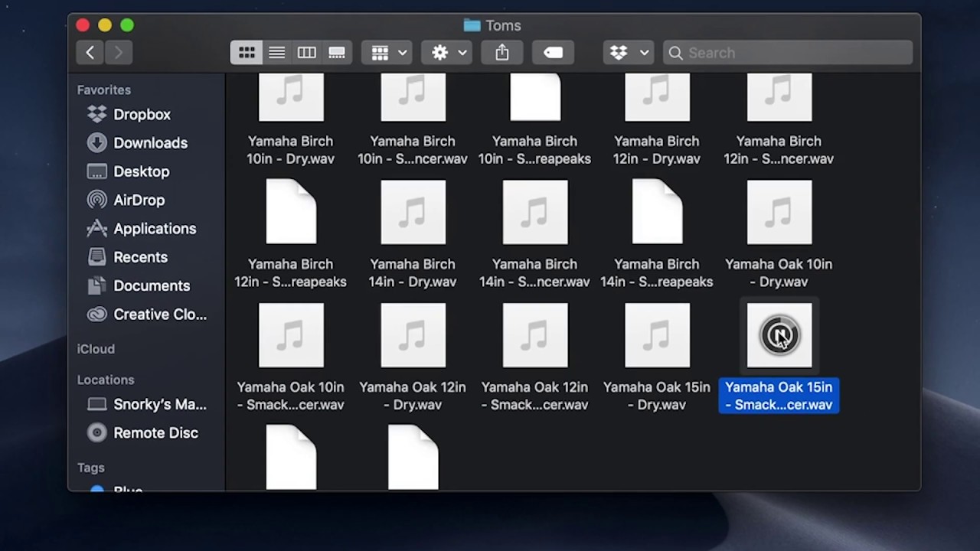Select Yamaha Oak 10in - Smack...cer.wav icon
The image size is (980, 551).
[291, 335]
